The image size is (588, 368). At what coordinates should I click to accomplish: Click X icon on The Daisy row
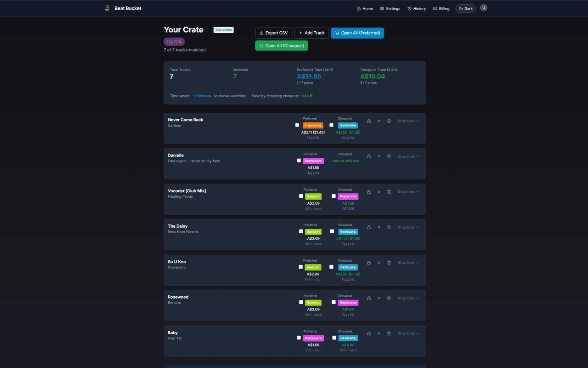[x=379, y=227]
